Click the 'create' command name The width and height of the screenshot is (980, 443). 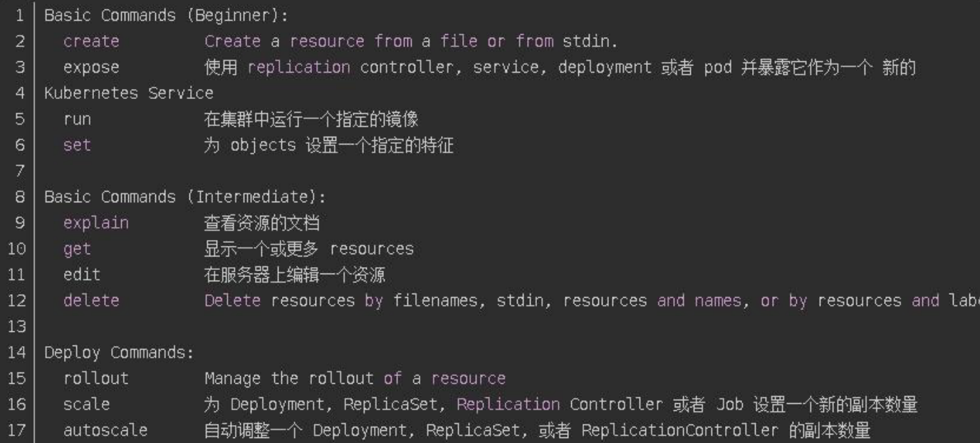click(91, 42)
